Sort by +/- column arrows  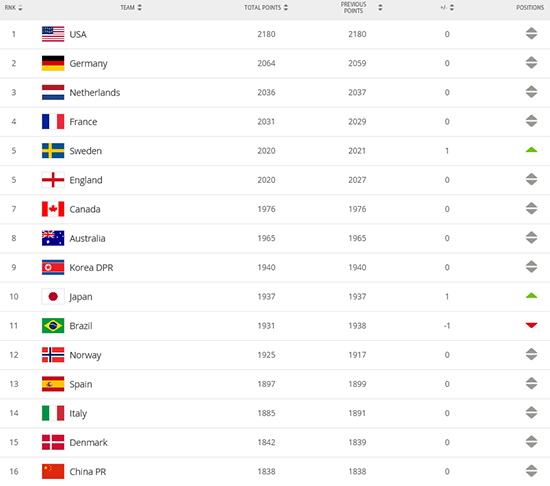click(452, 7)
